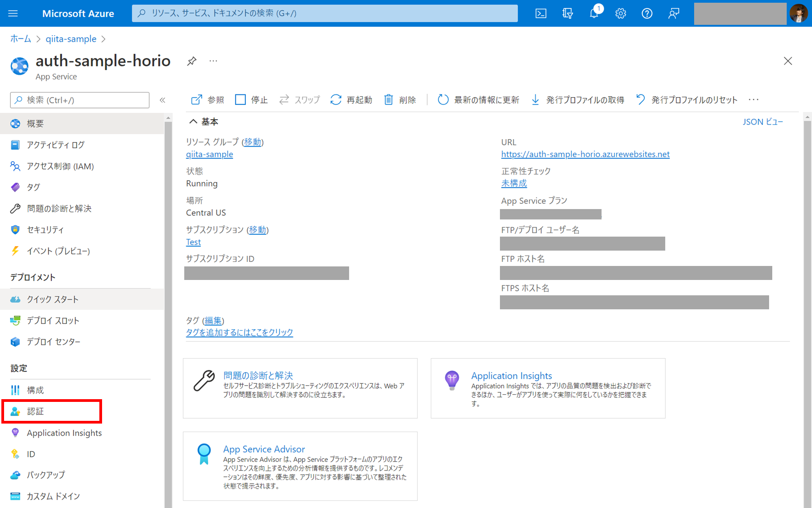This screenshot has height=508, width=812.
Task: Open more options beside the app title
Action: point(213,61)
